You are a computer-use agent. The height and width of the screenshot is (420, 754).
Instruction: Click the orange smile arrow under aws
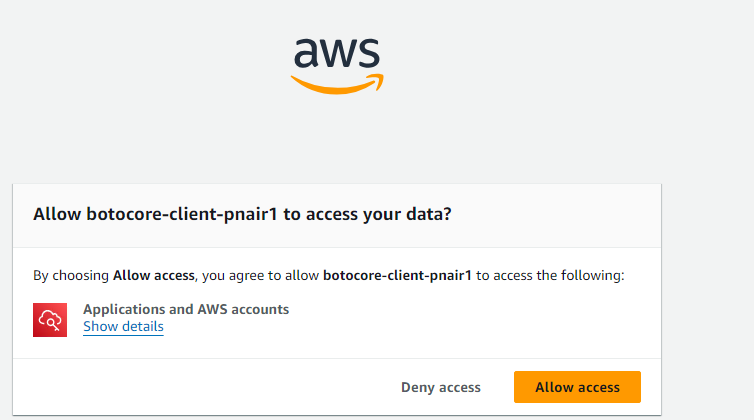pyautogui.click(x=337, y=84)
